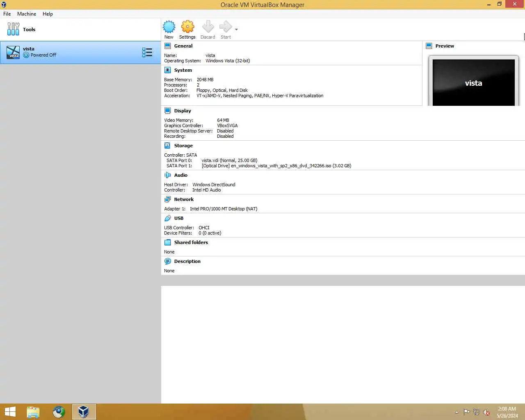Open the Shared folders heading link
Image resolution: width=525 pixels, height=420 pixels.
click(x=191, y=242)
